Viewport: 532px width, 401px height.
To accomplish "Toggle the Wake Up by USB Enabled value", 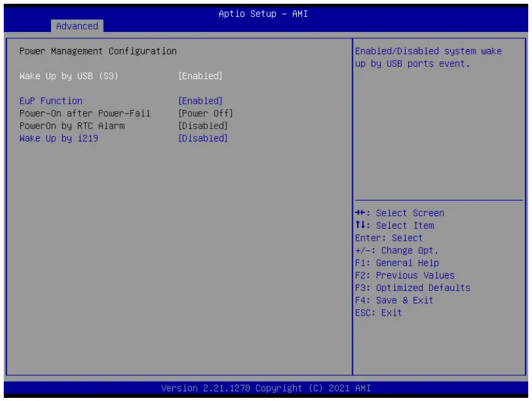I will 200,76.
